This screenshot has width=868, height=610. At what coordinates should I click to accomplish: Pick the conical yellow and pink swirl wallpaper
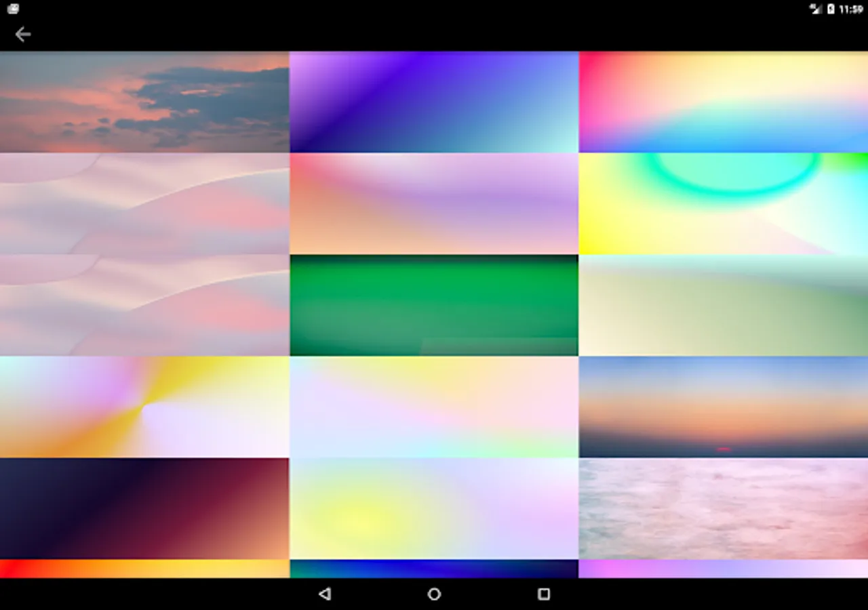click(x=144, y=407)
